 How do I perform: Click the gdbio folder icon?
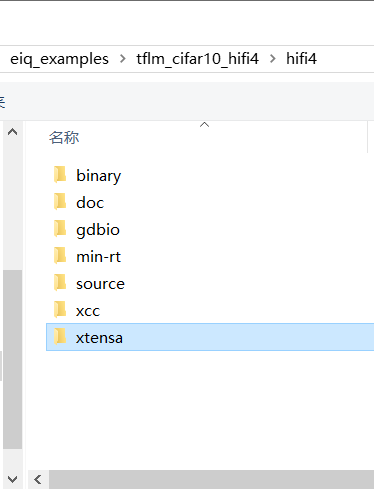[x=60, y=228]
